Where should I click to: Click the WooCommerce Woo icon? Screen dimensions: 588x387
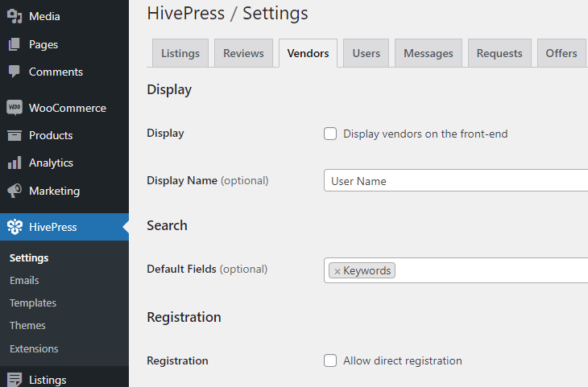point(14,108)
